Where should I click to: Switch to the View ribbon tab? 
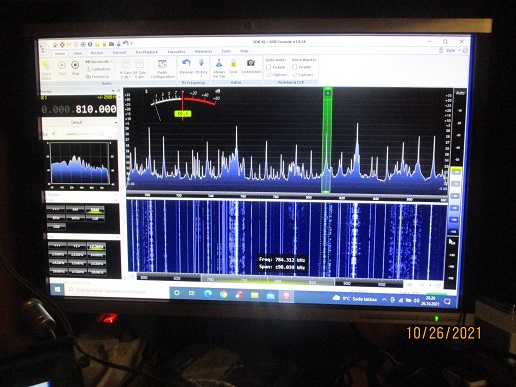point(78,53)
